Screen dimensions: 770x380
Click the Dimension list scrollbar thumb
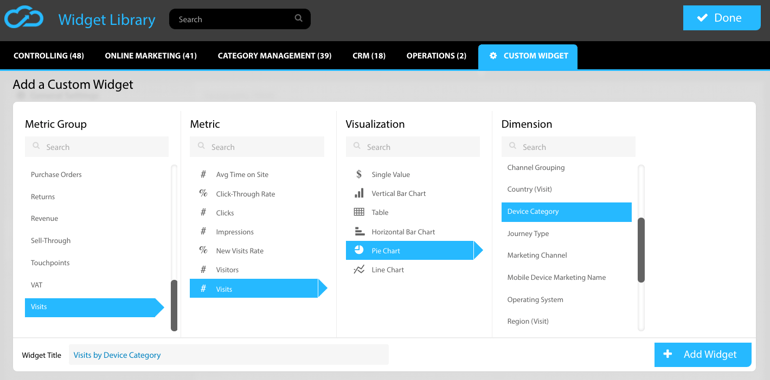tap(641, 250)
